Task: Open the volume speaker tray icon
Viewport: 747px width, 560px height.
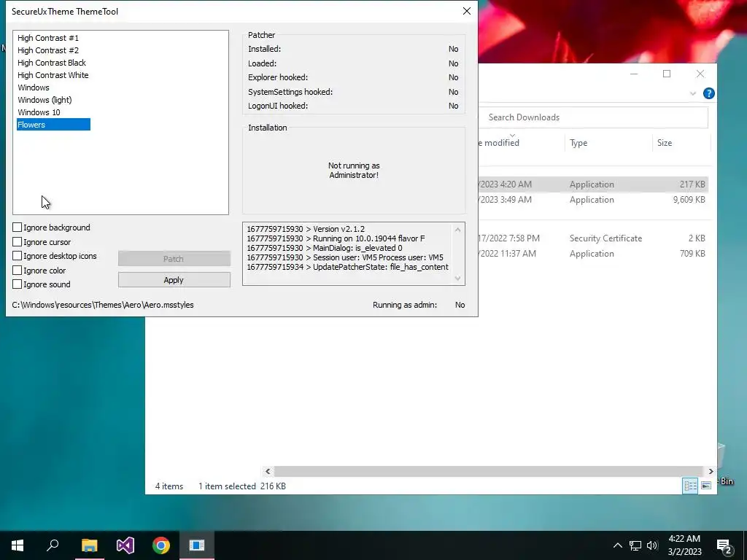Action: tap(652, 545)
